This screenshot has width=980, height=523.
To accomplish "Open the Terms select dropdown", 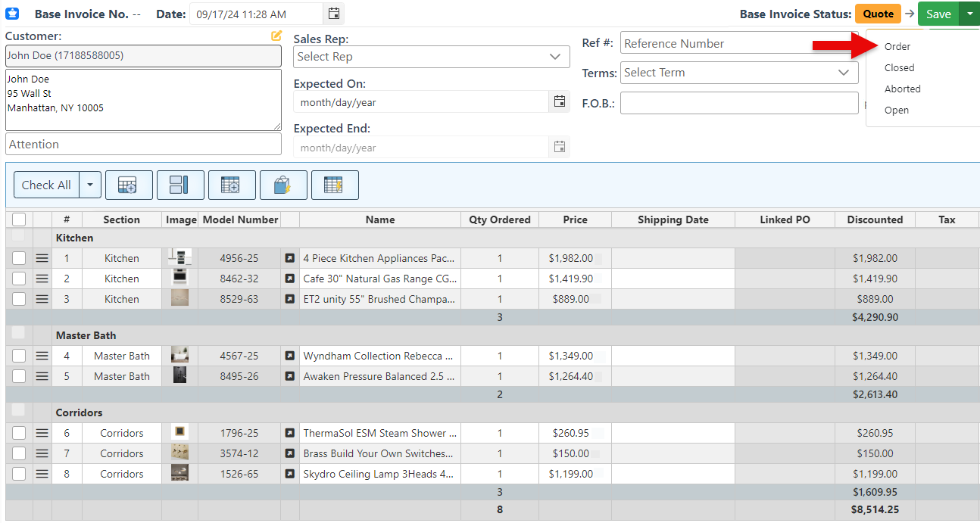I will [x=739, y=73].
